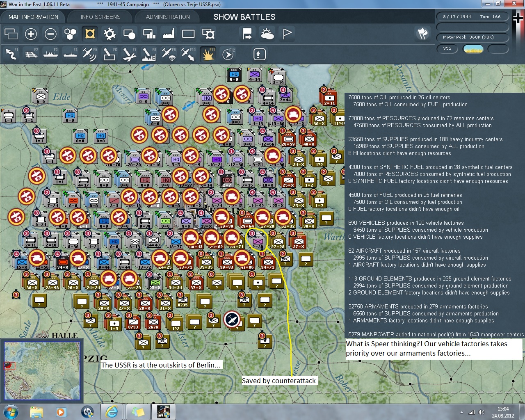Screen dimensions: 525x420
Task: Open the INFO SCREENS tab
Action: tap(100, 17)
